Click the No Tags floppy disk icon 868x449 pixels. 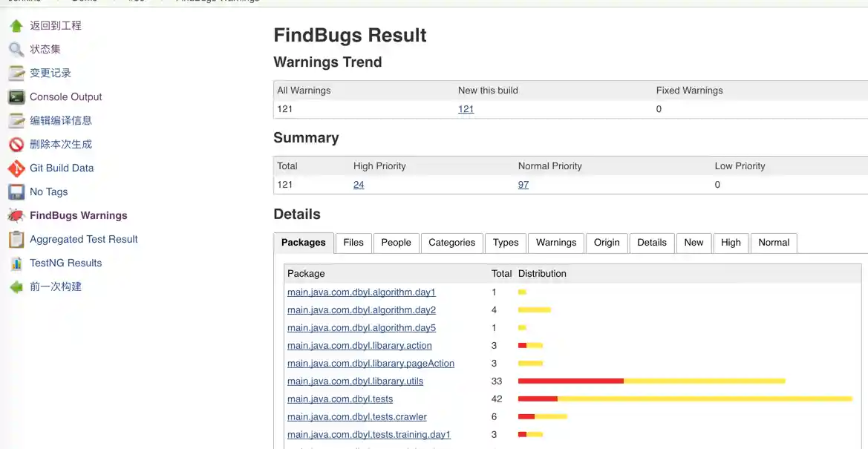click(x=16, y=192)
